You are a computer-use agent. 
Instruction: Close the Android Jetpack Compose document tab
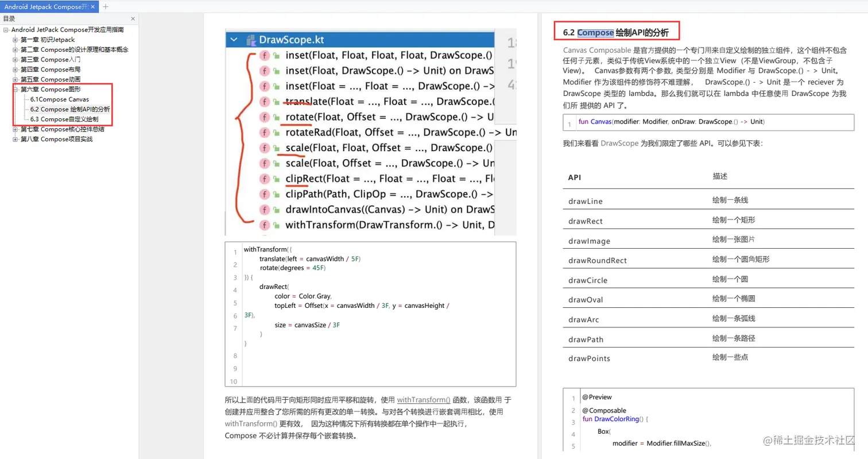tap(92, 6)
